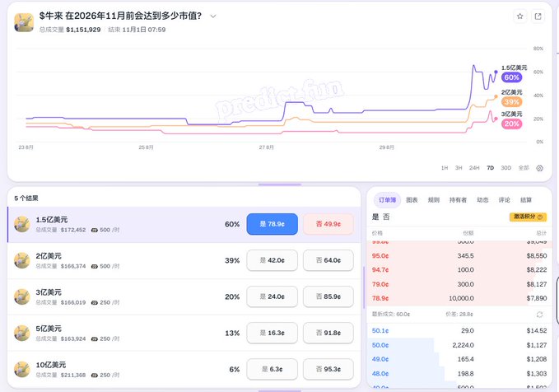Click the 10亿美元 outcome avatar
The width and height of the screenshot is (559, 392).
21,370
